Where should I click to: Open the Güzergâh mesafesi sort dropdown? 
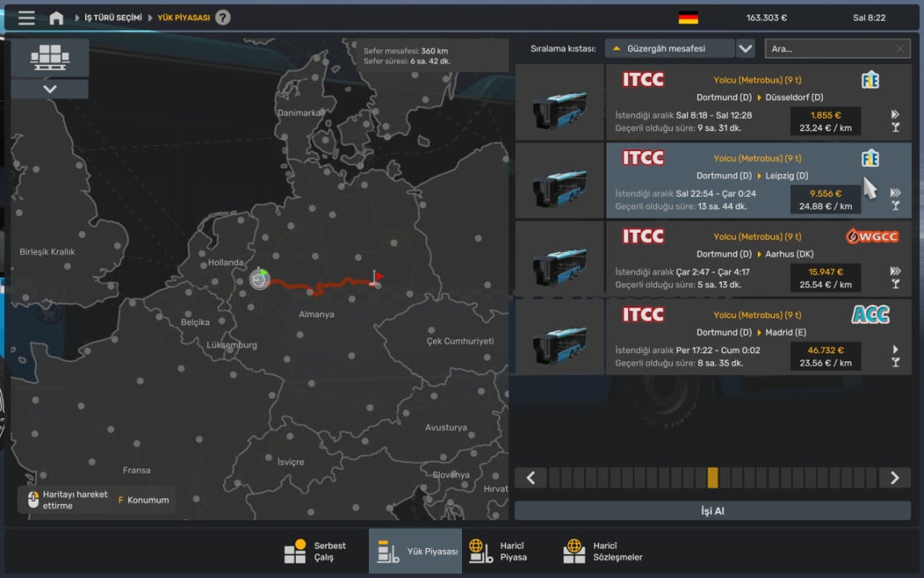pos(670,49)
